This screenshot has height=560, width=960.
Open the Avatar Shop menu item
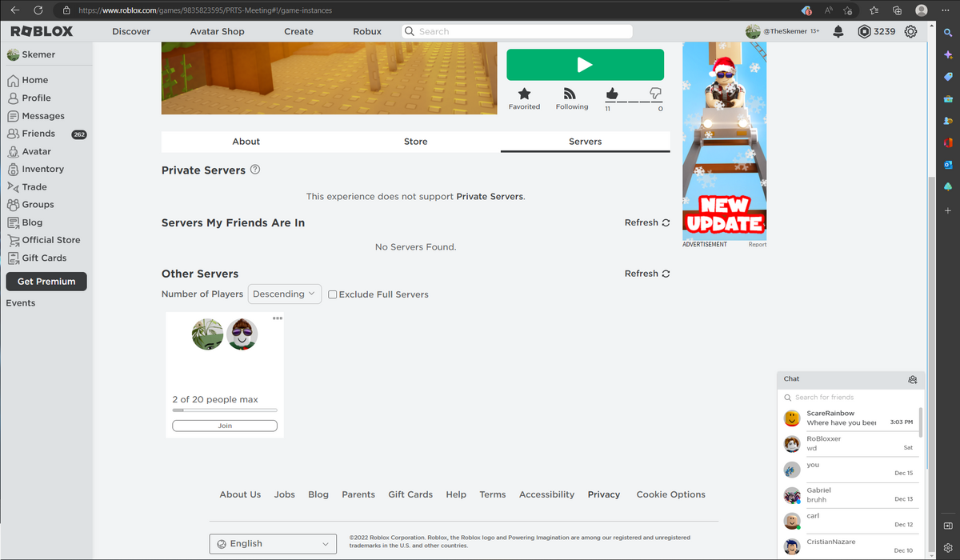point(217,31)
